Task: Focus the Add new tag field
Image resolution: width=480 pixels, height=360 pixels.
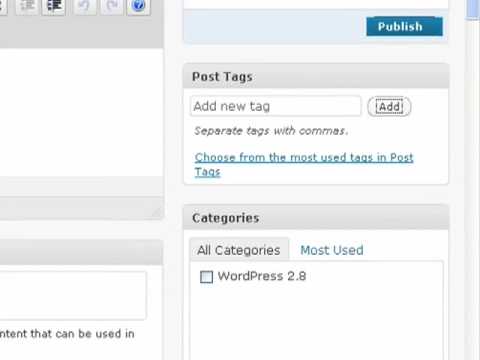Action: [276, 106]
